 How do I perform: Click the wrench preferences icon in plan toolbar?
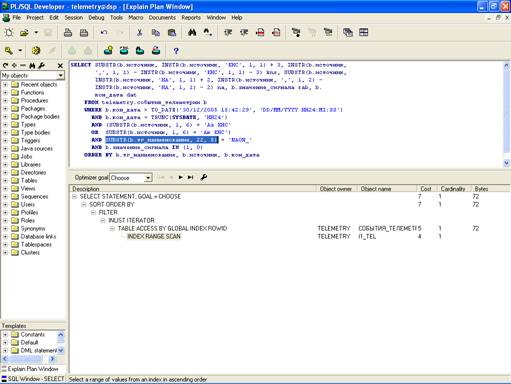204,177
